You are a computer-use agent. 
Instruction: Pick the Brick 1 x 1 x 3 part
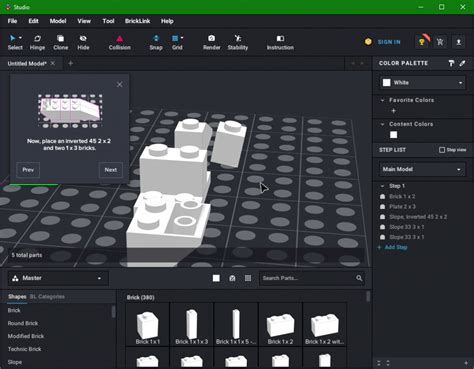(191, 324)
